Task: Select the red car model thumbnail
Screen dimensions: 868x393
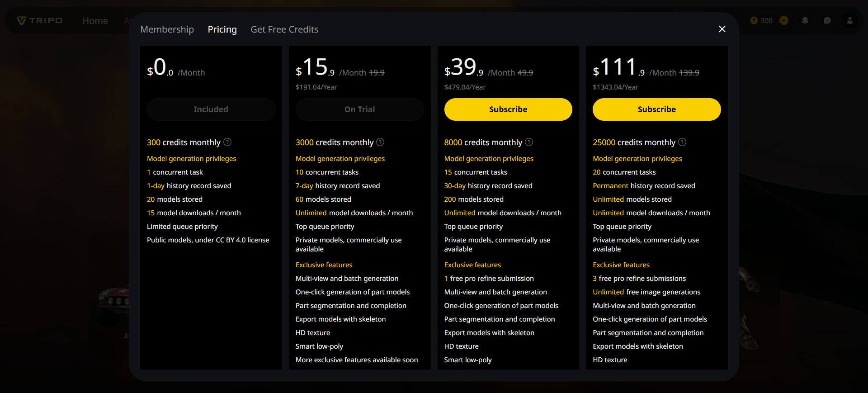Action: pos(113,298)
